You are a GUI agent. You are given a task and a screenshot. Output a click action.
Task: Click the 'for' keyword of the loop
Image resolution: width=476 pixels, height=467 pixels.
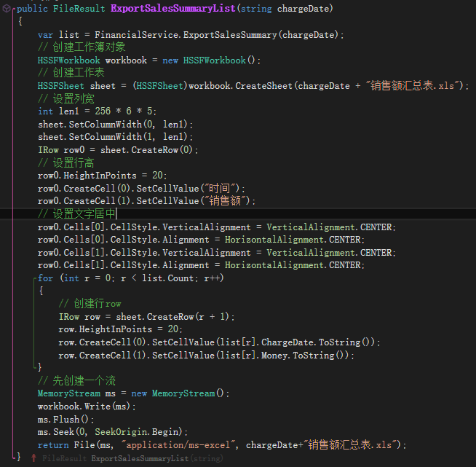(46, 278)
